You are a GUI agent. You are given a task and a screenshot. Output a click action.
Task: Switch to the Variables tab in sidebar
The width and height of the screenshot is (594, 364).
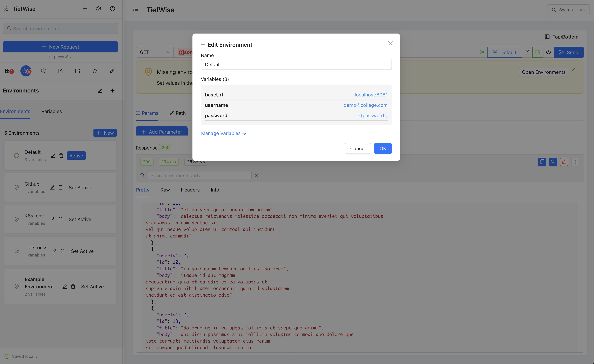(x=52, y=111)
